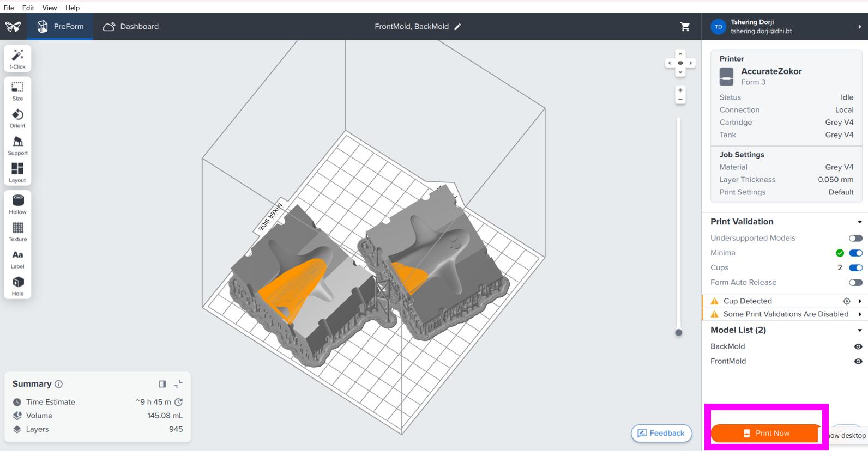Viewport: 868px width, 451px height.
Task: Disable the Minima validation toggle
Action: [x=855, y=253]
